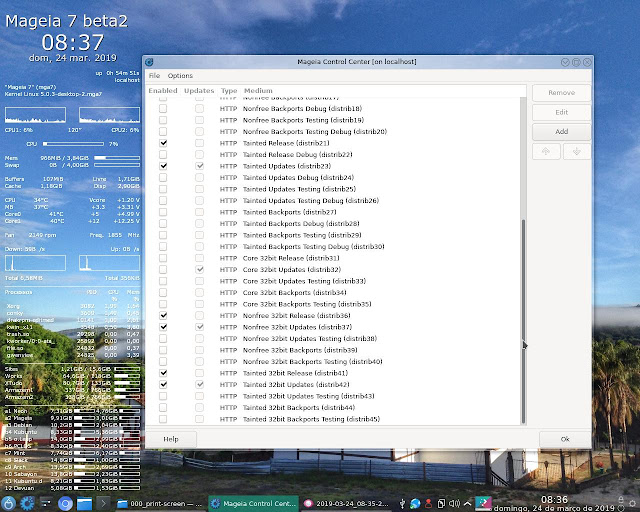Screen dimensions: 640x512
Task: Open the File menu
Action: click(154, 76)
